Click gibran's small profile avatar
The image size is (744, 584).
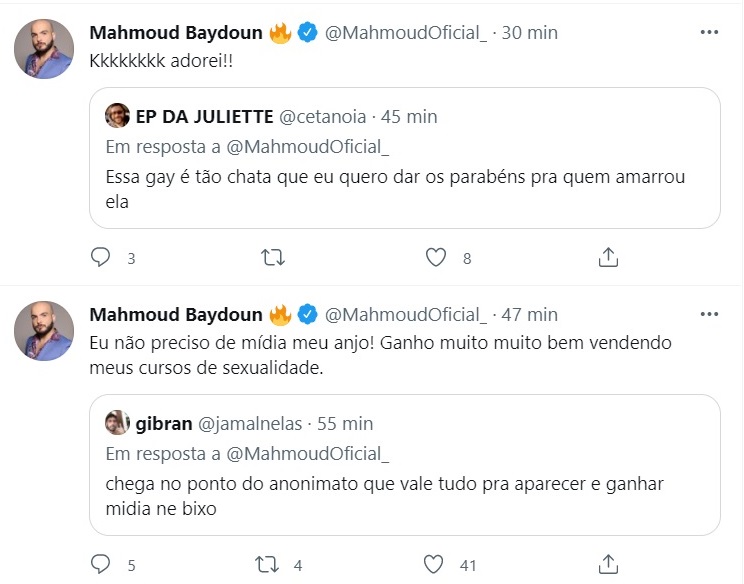pos(119,422)
